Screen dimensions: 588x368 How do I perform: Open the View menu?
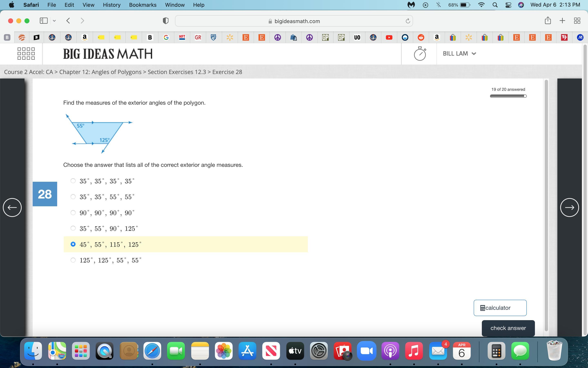click(x=88, y=5)
